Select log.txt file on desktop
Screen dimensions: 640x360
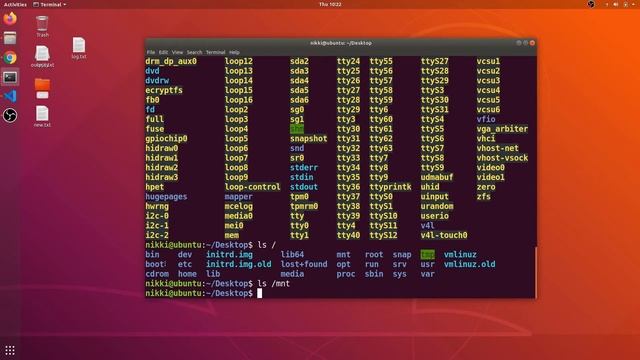click(79, 48)
